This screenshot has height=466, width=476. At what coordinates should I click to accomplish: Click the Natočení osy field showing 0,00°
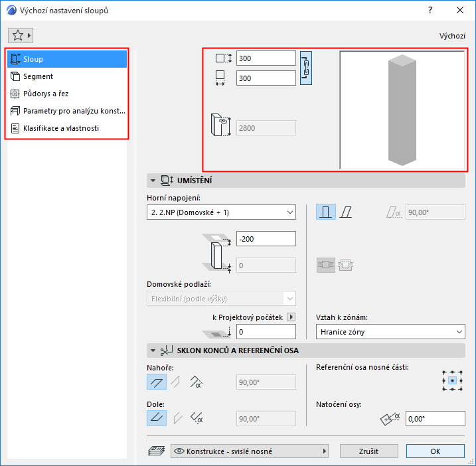(x=436, y=419)
